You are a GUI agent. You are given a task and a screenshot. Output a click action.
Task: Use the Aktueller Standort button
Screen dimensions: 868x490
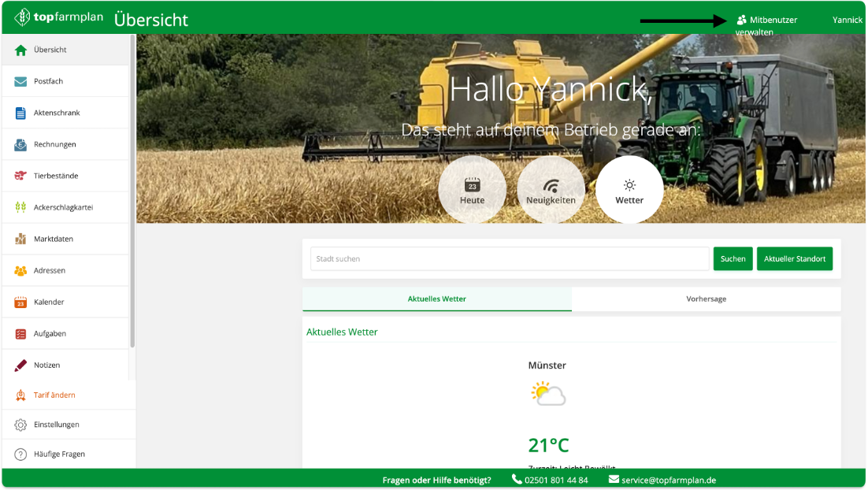pyautogui.click(x=794, y=258)
